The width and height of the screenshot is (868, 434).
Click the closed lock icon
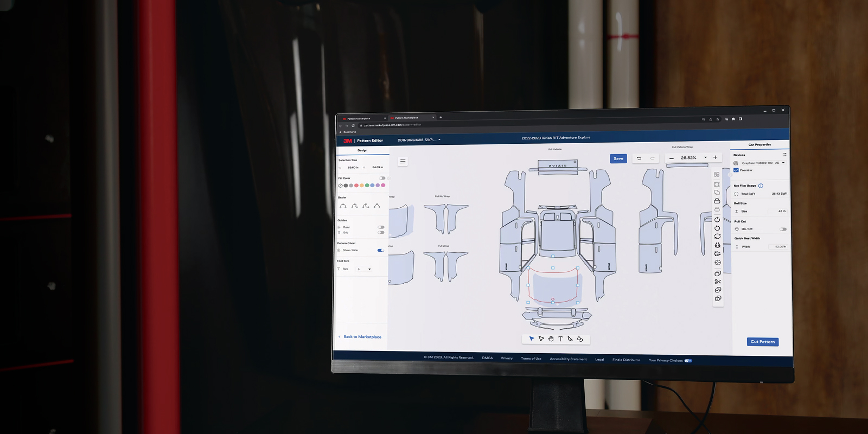[x=717, y=201]
